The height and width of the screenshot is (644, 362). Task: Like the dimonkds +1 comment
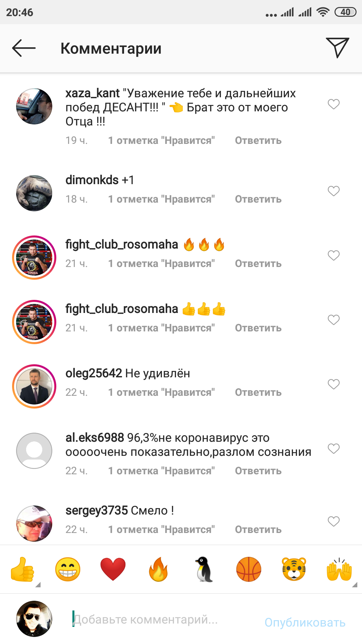coord(334,191)
